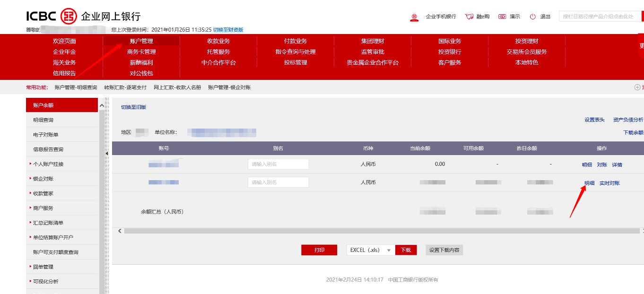This screenshot has width=644, height=294.
Task: Expand the 个人账户挂接 sidebar item
Action: point(48,164)
